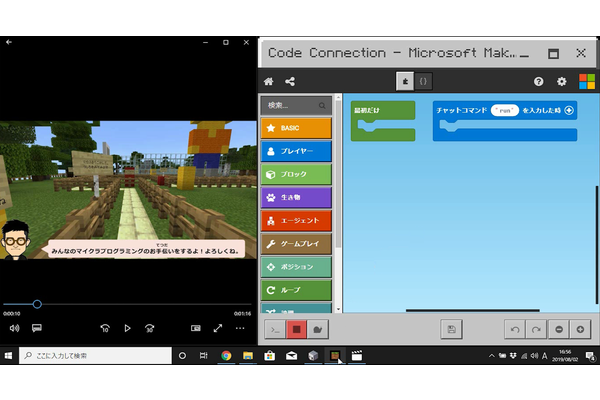Skip back 10 seconds

pos(105,328)
